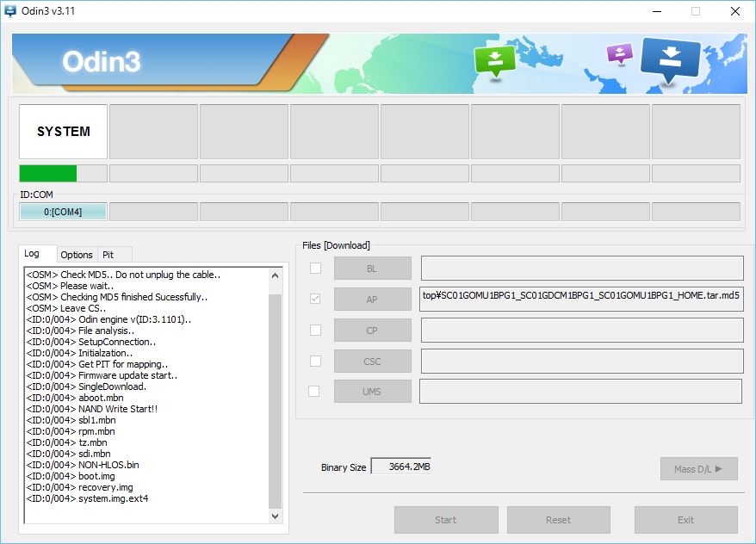Click log line 'NAND Write Start!!'
756x544 pixels.
coord(92,409)
